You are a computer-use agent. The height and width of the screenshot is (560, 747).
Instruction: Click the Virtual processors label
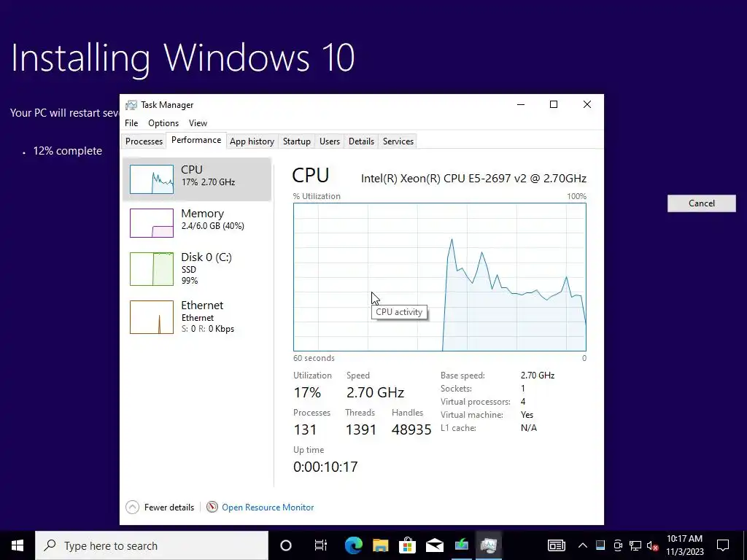pyautogui.click(x=475, y=402)
